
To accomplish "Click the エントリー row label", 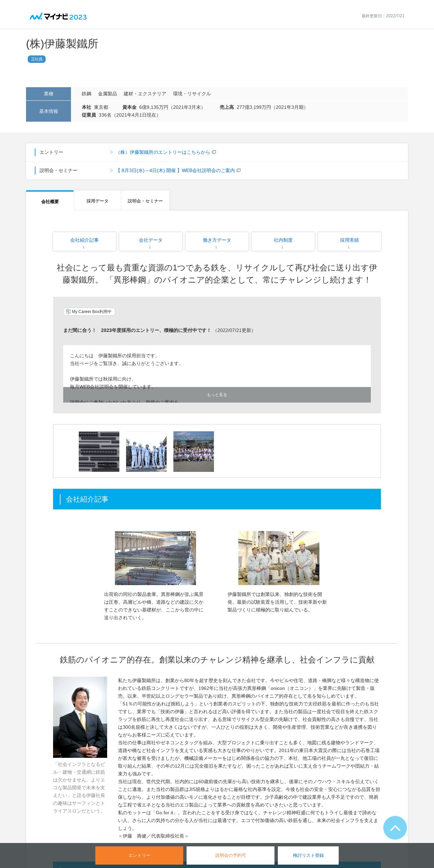I will (x=51, y=152).
